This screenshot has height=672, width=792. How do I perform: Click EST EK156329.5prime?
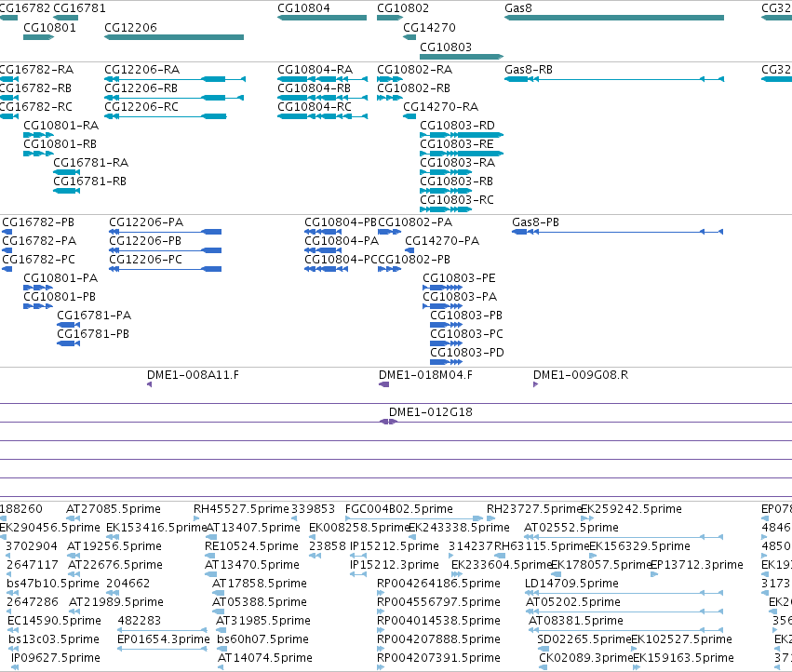coord(639,546)
